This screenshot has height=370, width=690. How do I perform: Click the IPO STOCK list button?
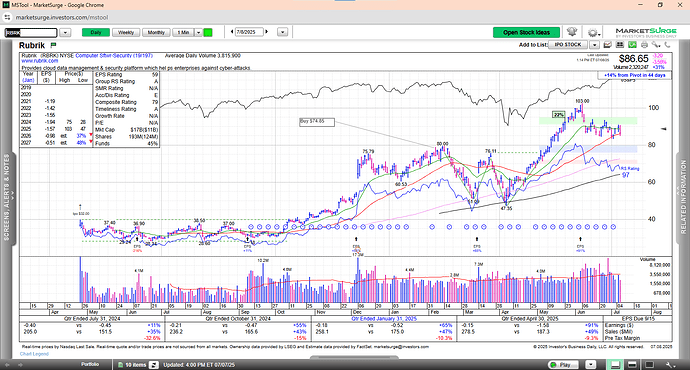tap(568, 45)
